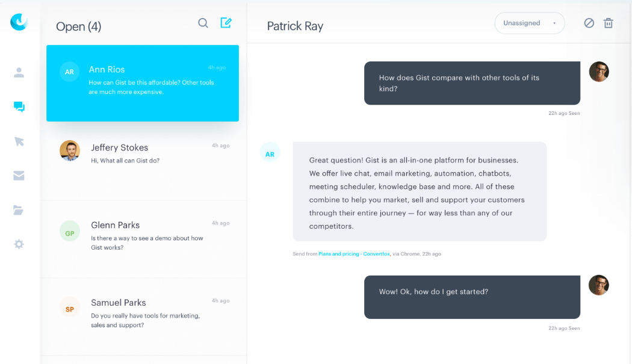
Task: Expand the Unassigned assignee dropdown
Action: coord(530,23)
